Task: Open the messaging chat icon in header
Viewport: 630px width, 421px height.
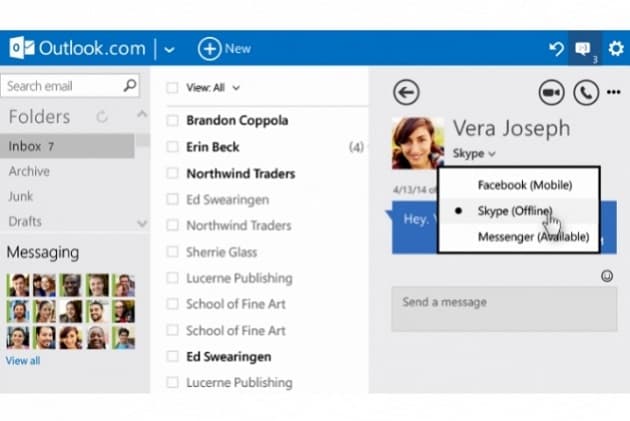Action: coord(583,49)
